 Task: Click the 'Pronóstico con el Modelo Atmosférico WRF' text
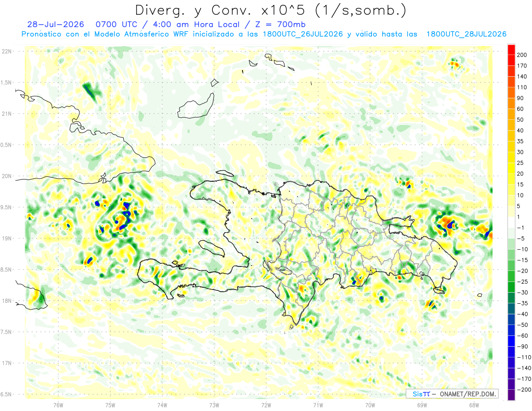(x=106, y=34)
